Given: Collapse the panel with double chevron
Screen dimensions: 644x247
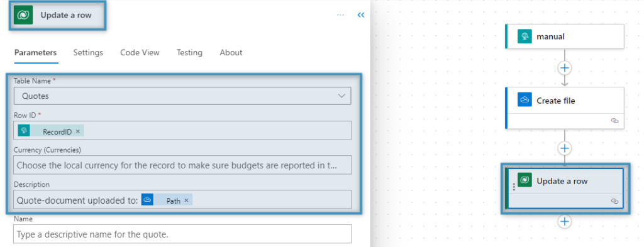Looking at the screenshot, I should click(x=361, y=15).
